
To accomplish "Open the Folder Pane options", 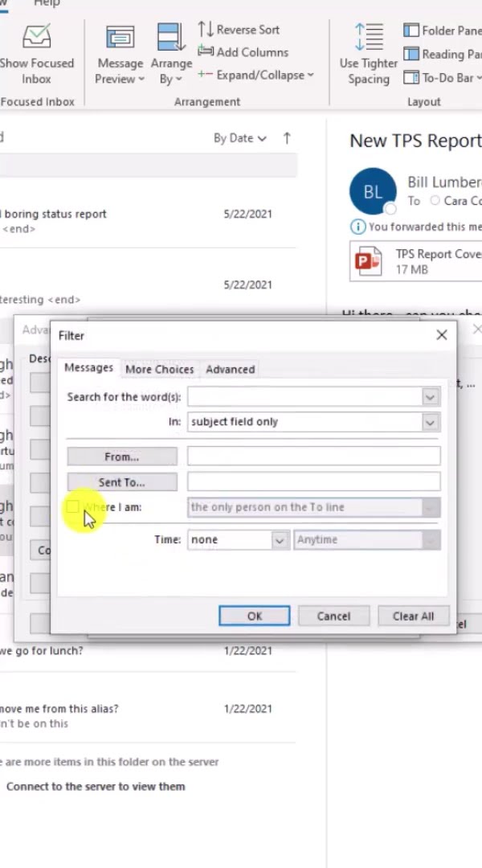I will (x=442, y=31).
